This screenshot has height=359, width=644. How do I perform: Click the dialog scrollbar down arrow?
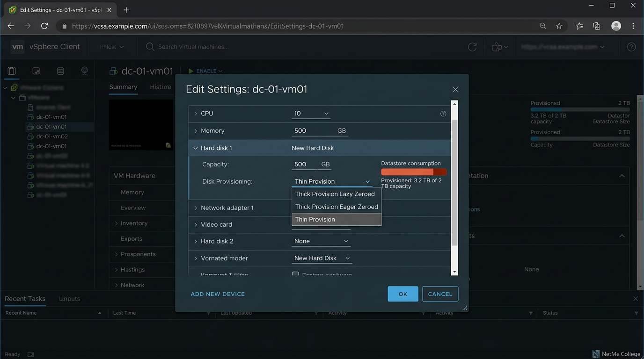[x=454, y=272]
